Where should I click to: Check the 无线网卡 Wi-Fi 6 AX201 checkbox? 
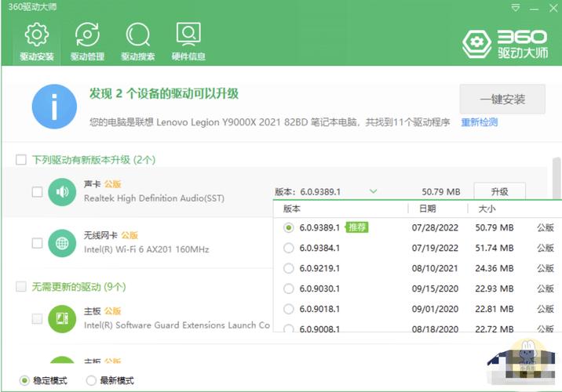point(37,243)
